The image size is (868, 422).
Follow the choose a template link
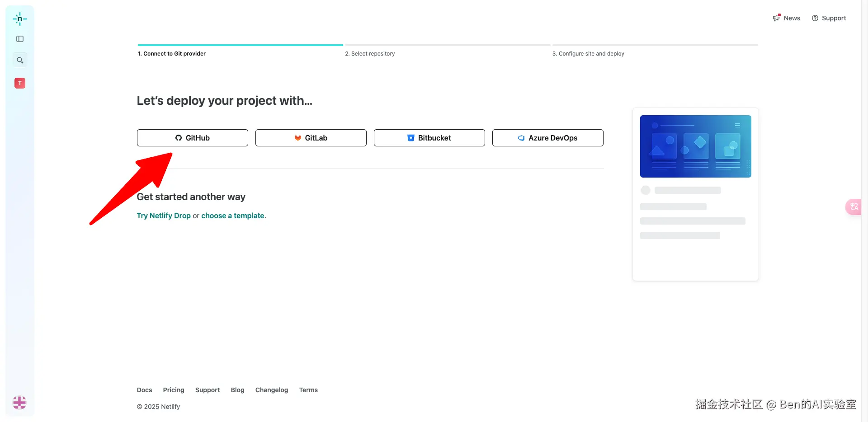pyautogui.click(x=233, y=216)
